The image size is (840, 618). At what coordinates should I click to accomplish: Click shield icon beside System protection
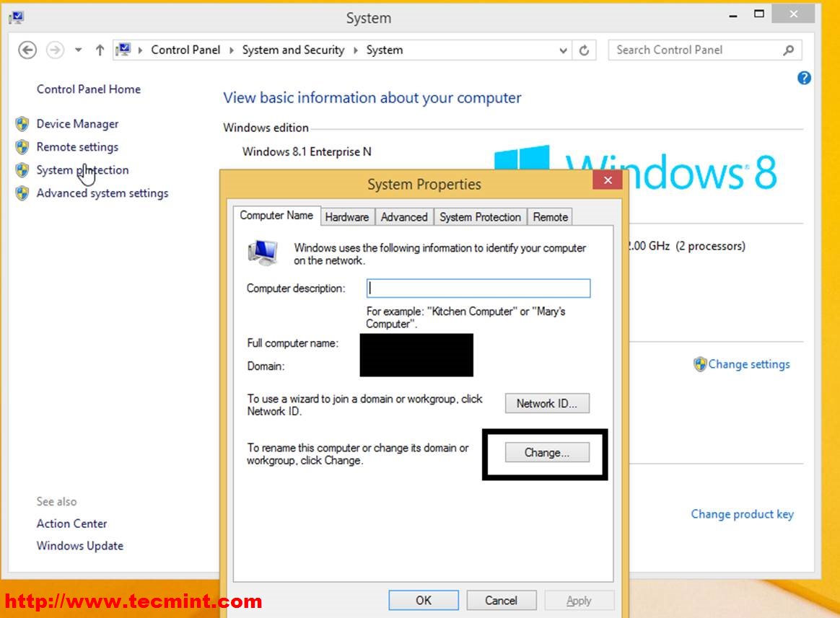coord(22,170)
